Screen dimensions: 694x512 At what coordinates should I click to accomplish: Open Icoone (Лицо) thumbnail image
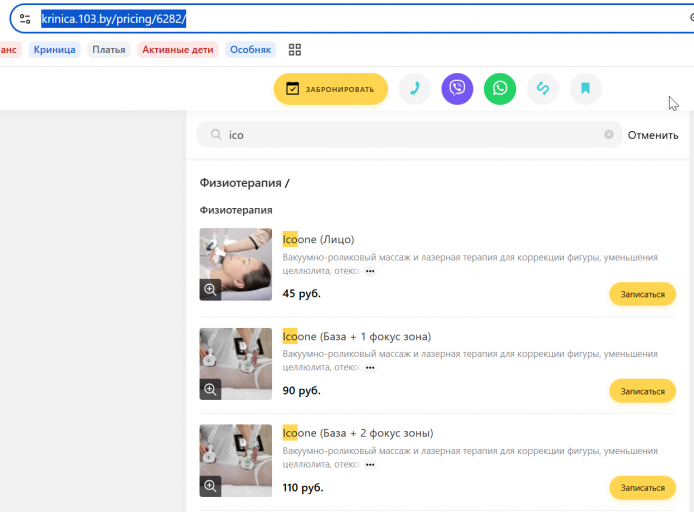point(235,264)
